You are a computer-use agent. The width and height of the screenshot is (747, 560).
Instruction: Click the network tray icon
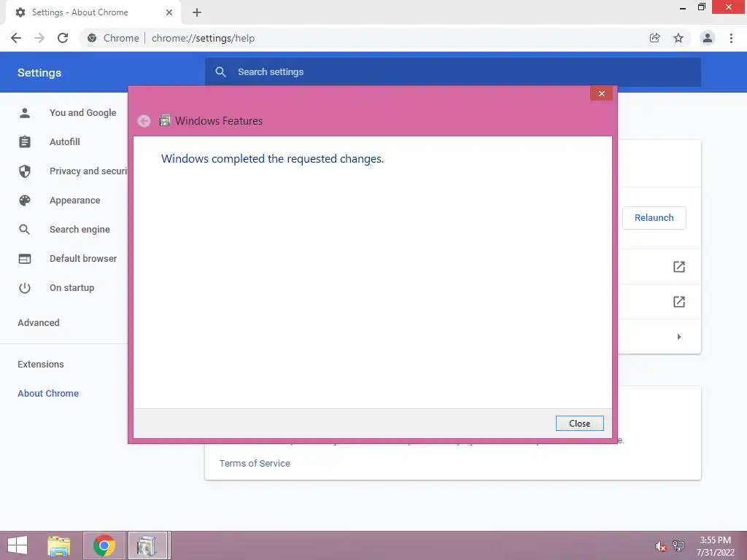pos(678,545)
